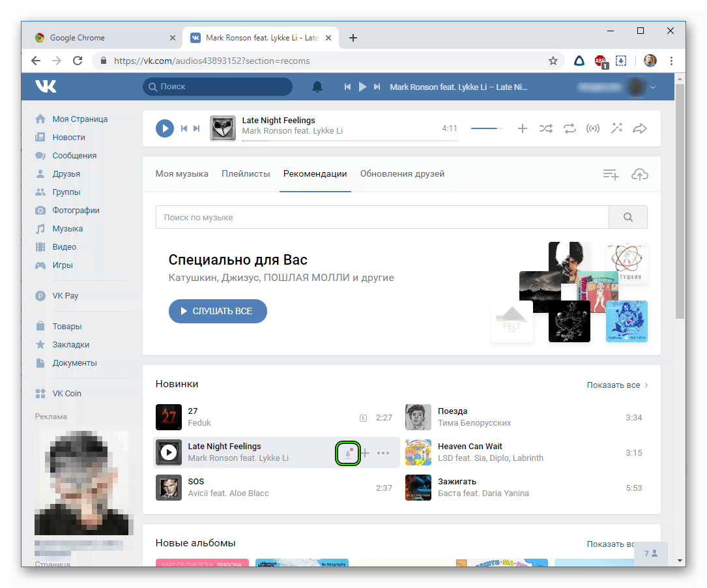Adjust the player volume slider
Image resolution: width=707 pixels, height=588 pixels.
point(487,128)
